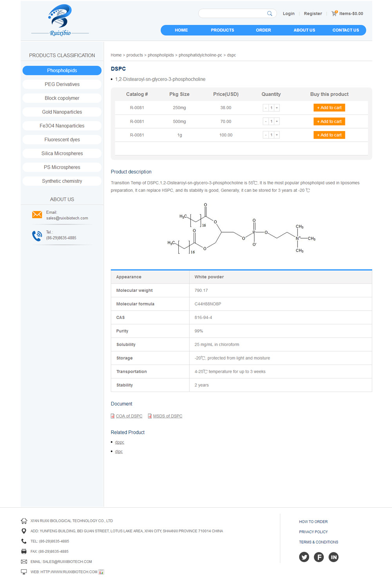Increase quantity for 250mg package
The image size is (392, 581).
tap(277, 108)
